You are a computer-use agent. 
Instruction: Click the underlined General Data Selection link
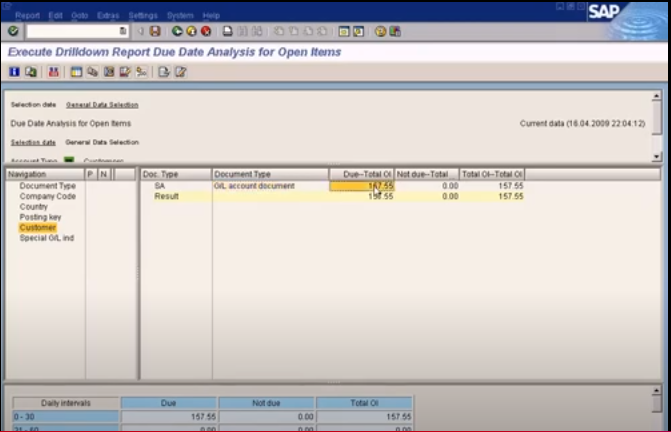(x=102, y=105)
